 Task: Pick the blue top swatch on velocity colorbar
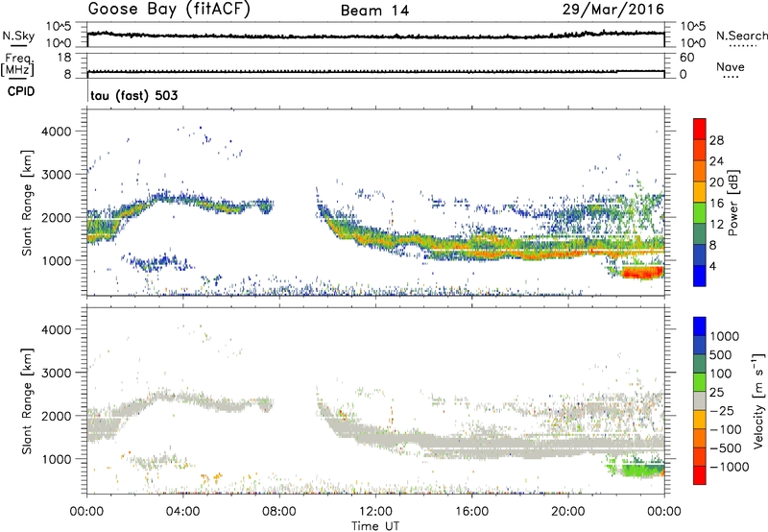700,326
